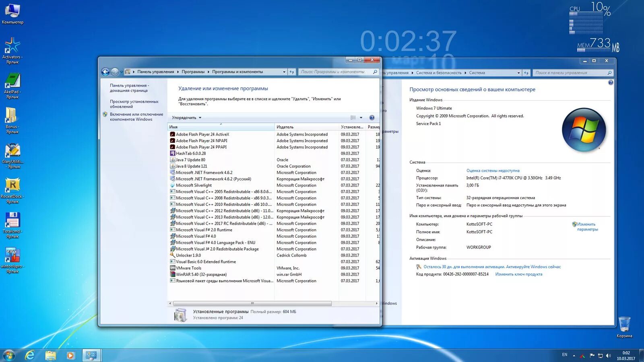The width and height of the screenshot is (644, 362).
Task: Click Оценка системы недоступна link
Action: 493,171
